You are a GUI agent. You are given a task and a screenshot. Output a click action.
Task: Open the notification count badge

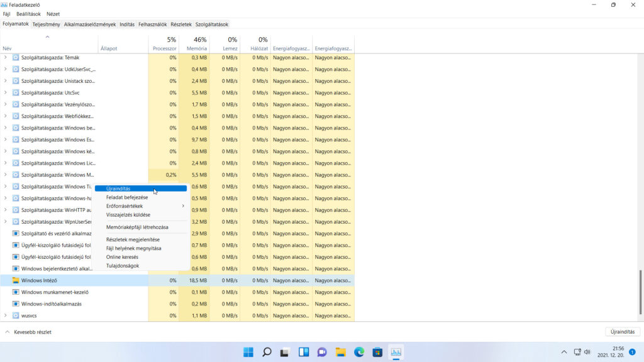click(x=632, y=352)
